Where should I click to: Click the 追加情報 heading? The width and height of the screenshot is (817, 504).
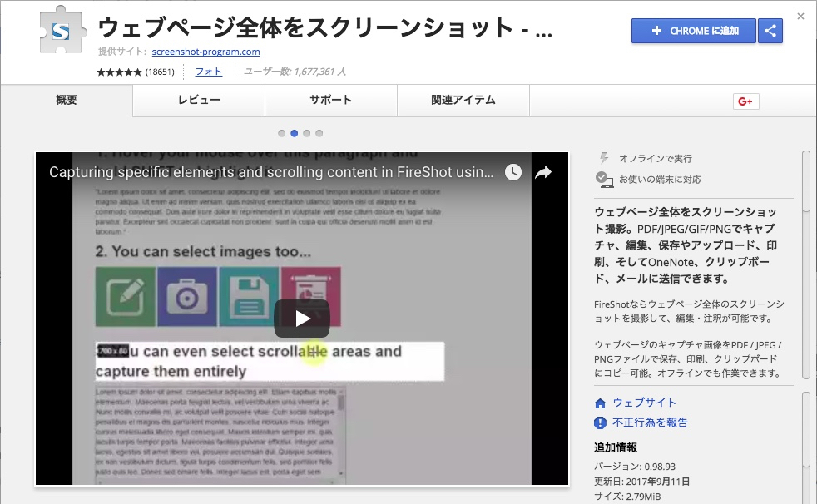(616, 447)
